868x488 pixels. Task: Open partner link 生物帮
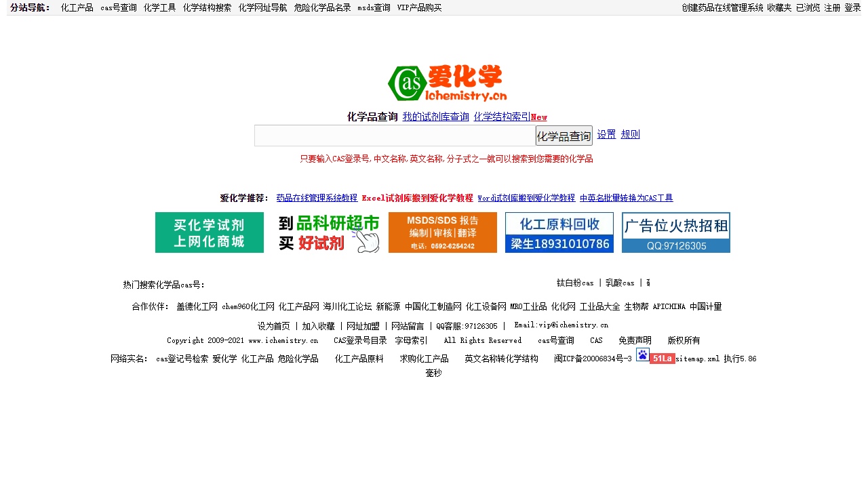click(637, 306)
